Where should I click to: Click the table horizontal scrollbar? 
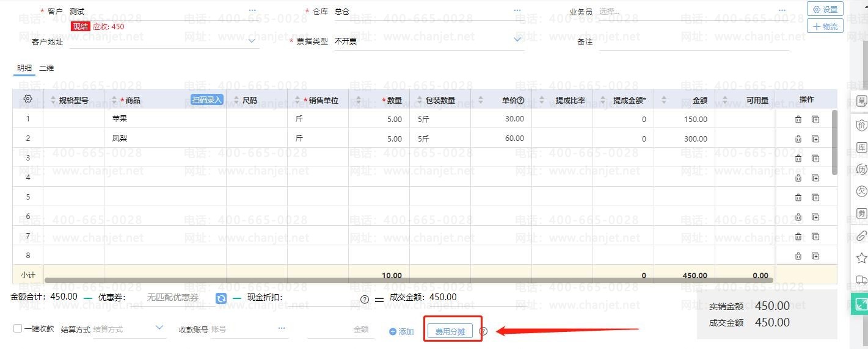409,280
